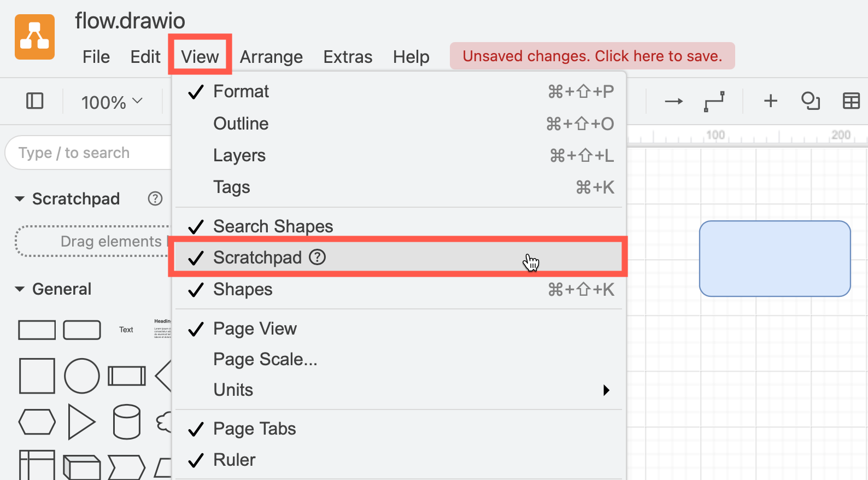This screenshot has height=480, width=868.
Task: Open the zoom level dropdown
Action: tap(111, 101)
